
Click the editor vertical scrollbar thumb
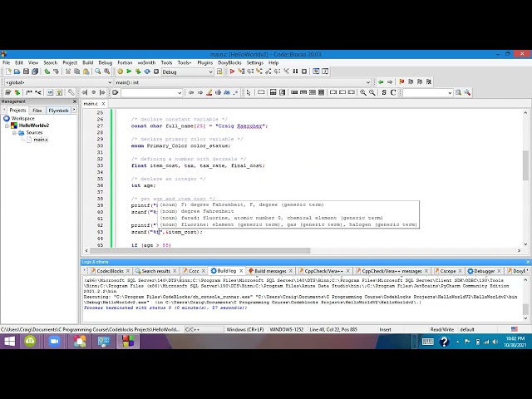tap(525, 165)
